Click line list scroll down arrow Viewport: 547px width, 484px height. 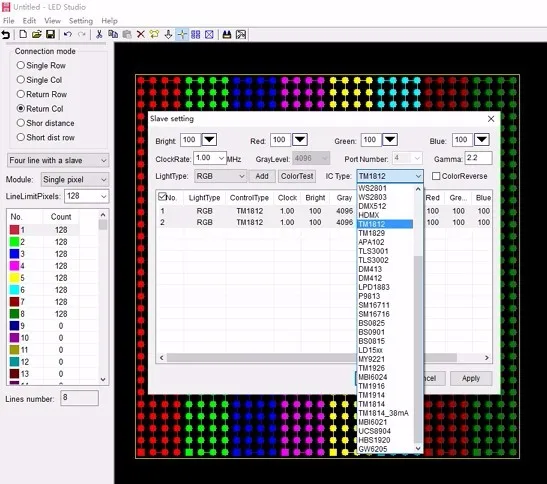[103, 379]
